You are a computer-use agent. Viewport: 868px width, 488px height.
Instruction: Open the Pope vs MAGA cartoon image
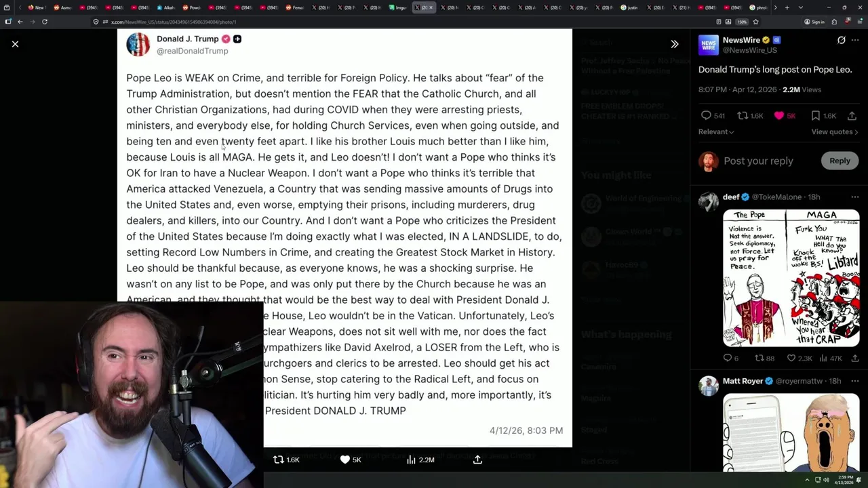coord(791,278)
